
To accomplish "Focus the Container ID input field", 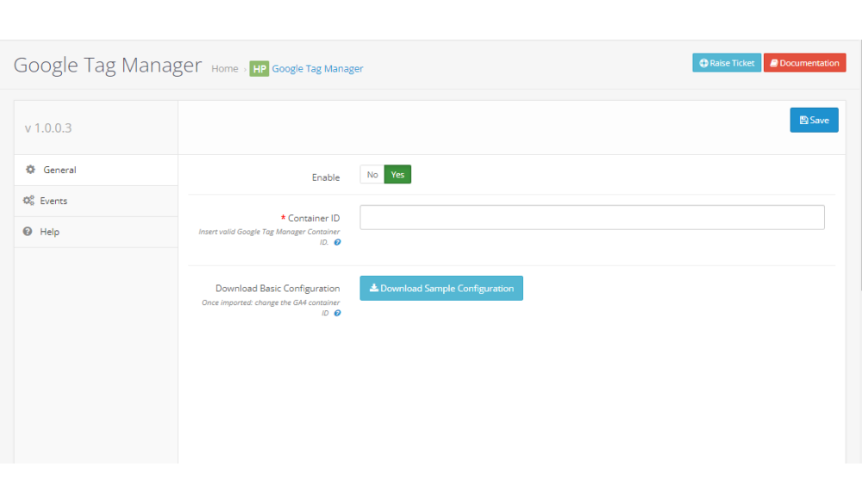I will tap(591, 217).
